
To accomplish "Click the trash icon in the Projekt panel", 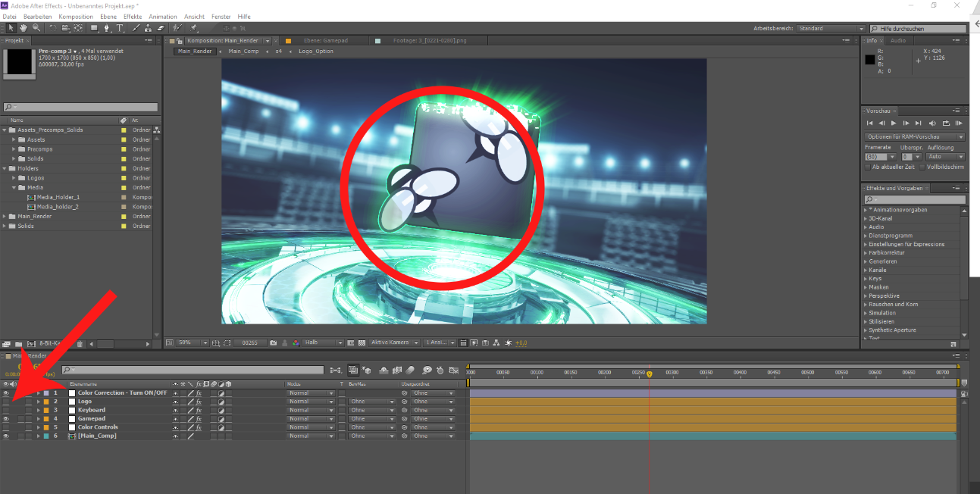I will [x=80, y=344].
